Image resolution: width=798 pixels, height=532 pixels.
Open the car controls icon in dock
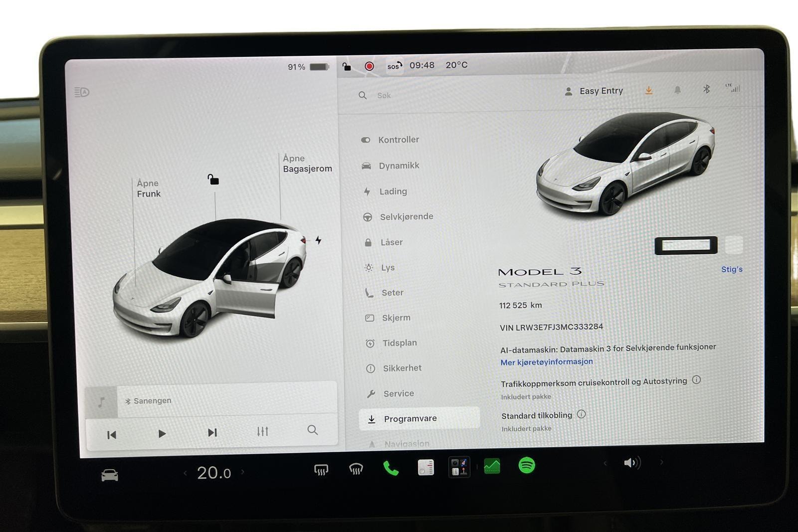click(x=110, y=475)
